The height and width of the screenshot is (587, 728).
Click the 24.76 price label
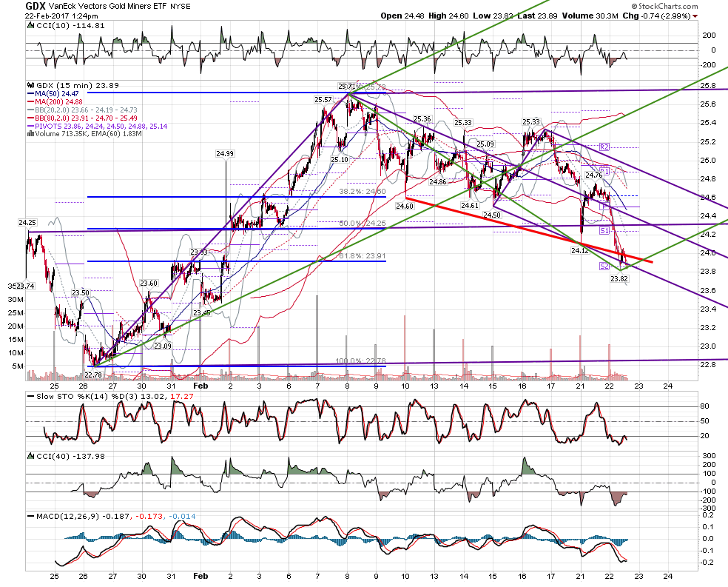tap(593, 175)
